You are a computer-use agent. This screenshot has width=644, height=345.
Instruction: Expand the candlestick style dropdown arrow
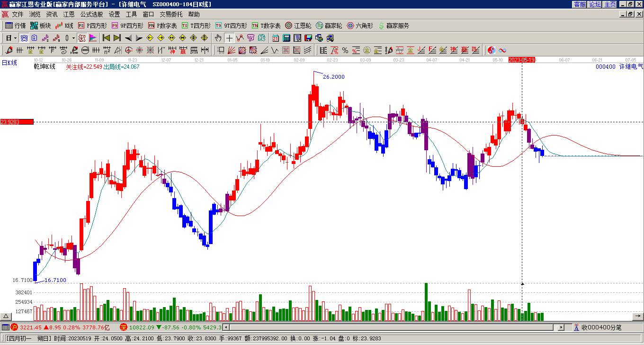(x=73, y=38)
